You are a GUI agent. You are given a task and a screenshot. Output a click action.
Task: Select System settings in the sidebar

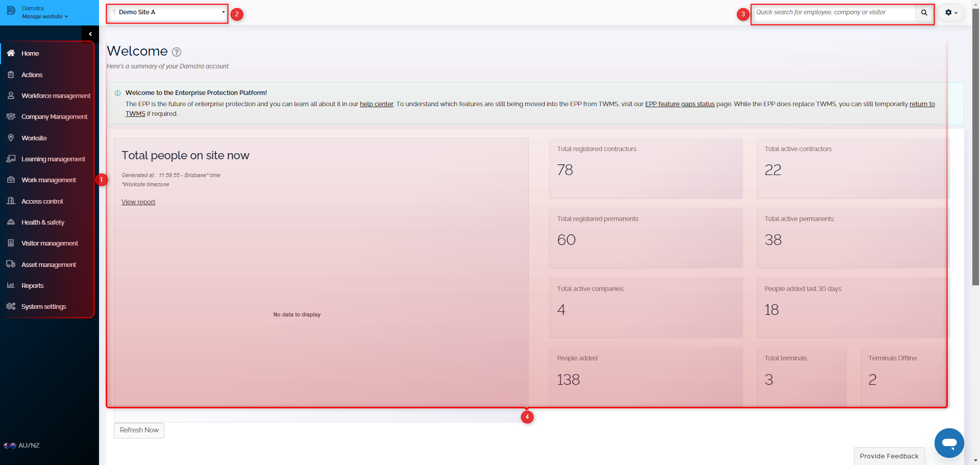tap(11, 306)
